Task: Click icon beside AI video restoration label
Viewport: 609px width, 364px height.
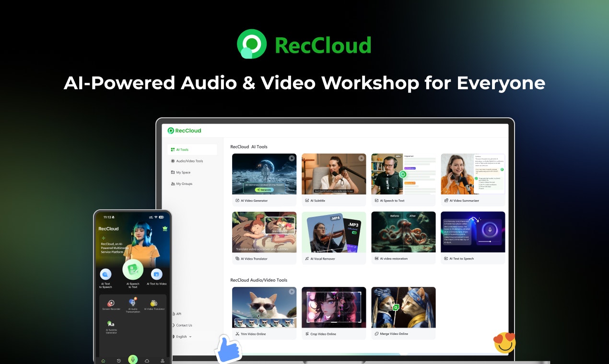Action: (x=376, y=259)
